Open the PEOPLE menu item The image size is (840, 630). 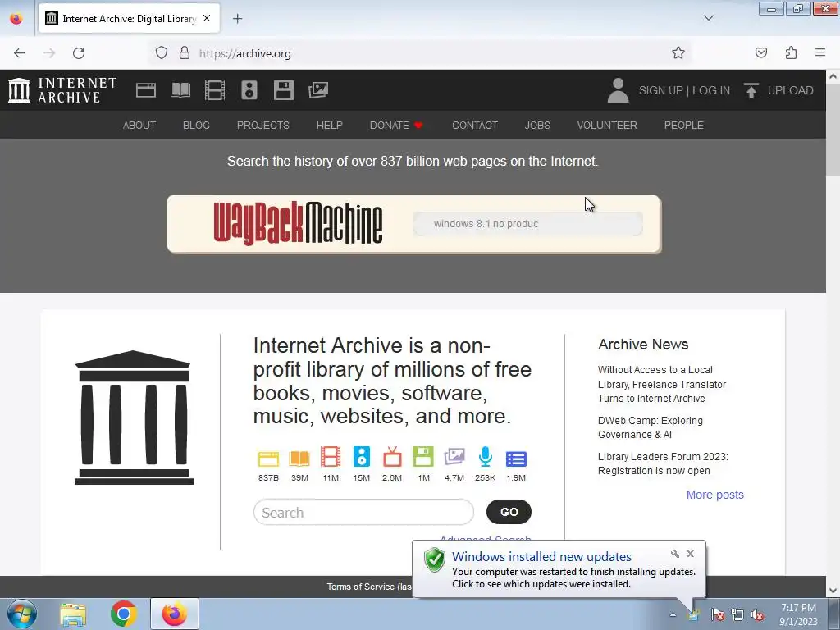(684, 125)
